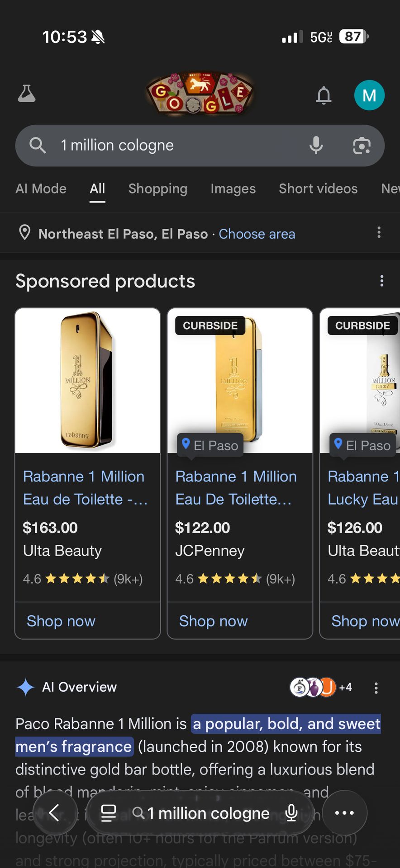Open the $163.00 Ulta Beauty product image

pyautogui.click(x=88, y=381)
